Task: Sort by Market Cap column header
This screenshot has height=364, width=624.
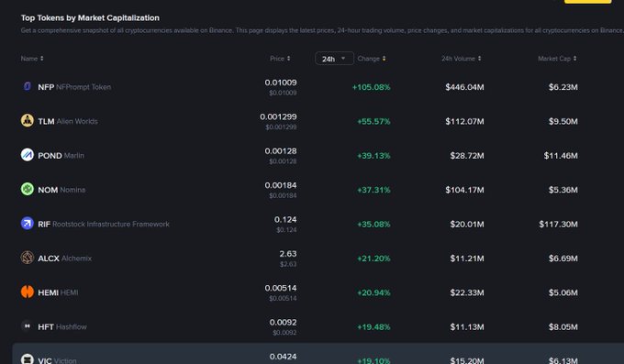Action: coord(557,59)
